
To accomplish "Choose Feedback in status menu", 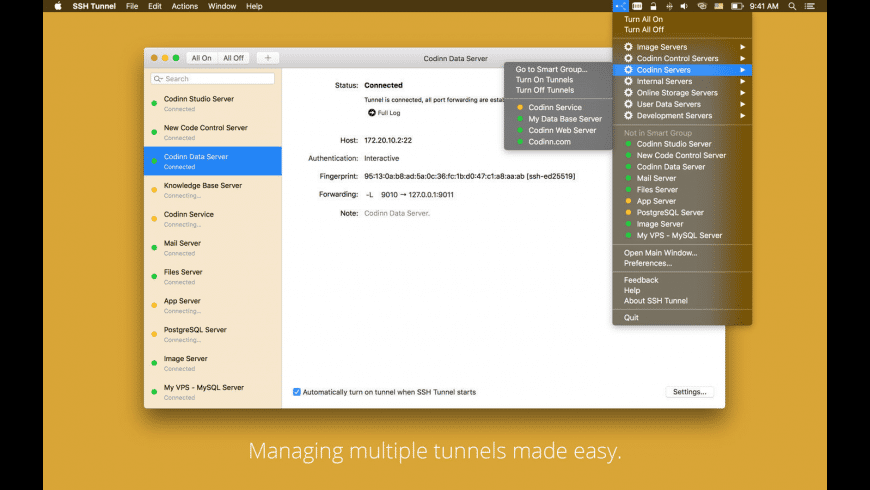I will click(x=682, y=280).
